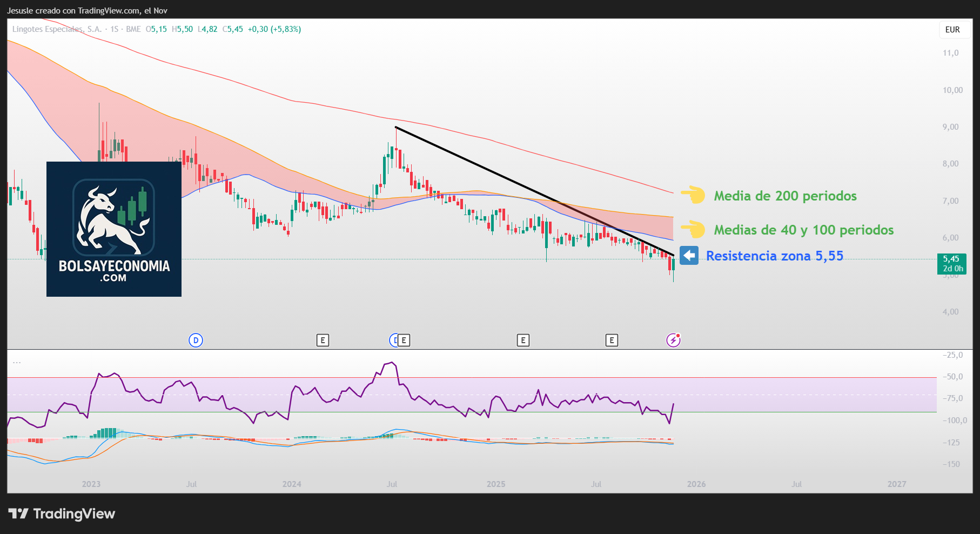The width and height of the screenshot is (980, 534).
Task: Click the earnings E marker near Jul 2025
Action: 612,340
